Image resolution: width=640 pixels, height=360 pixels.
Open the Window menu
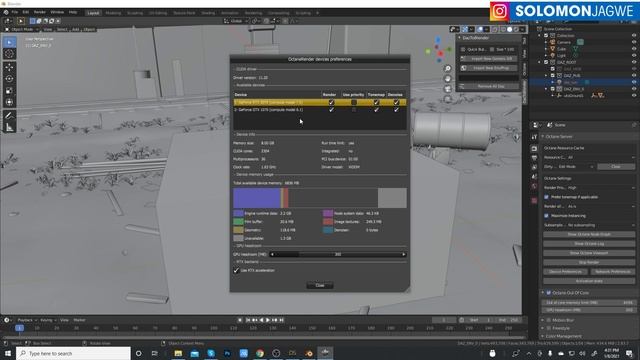tap(57, 13)
